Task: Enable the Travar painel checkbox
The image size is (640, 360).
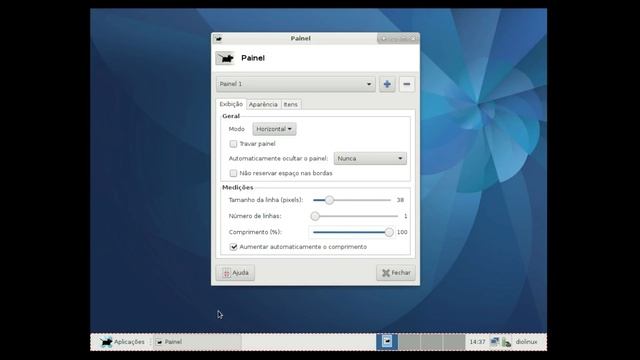Action: point(233,144)
